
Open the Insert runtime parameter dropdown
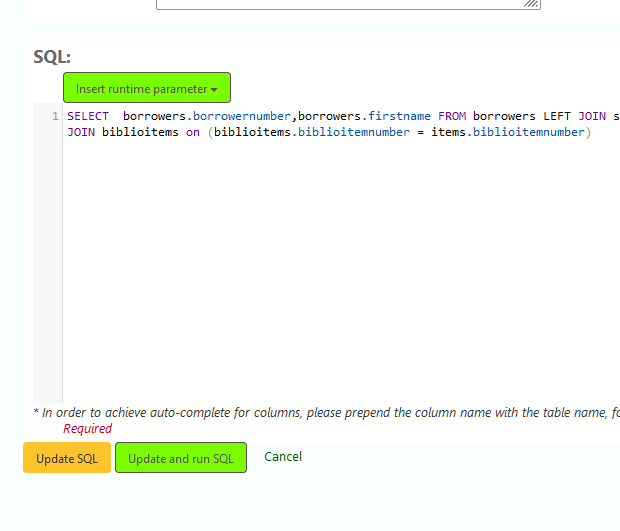coord(146,89)
